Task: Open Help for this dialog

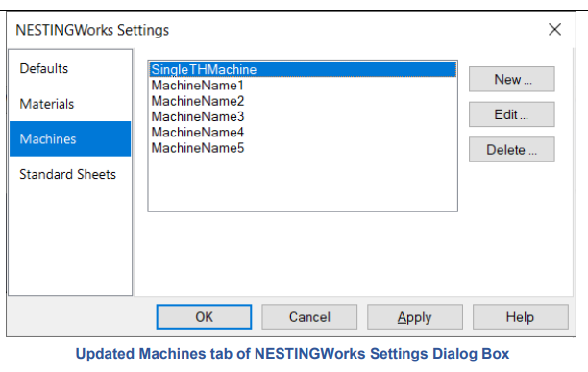Action: tap(521, 317)
